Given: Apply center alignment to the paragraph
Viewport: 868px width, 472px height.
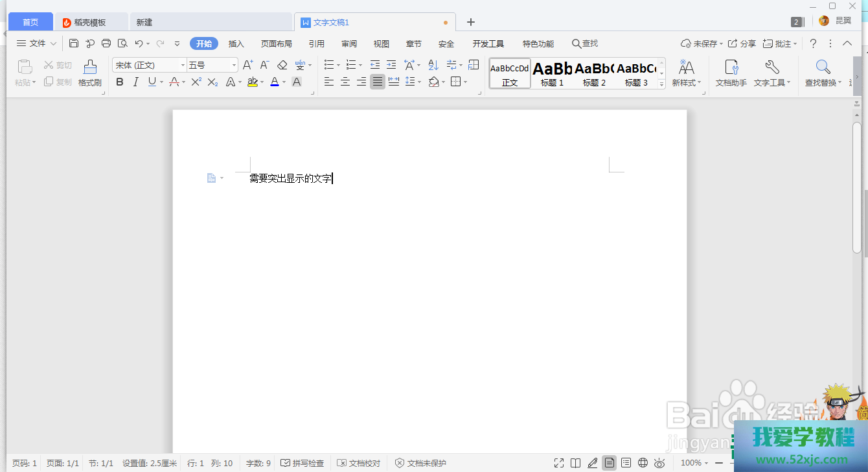Looking at the screenshot, I should tap(345, 82).
